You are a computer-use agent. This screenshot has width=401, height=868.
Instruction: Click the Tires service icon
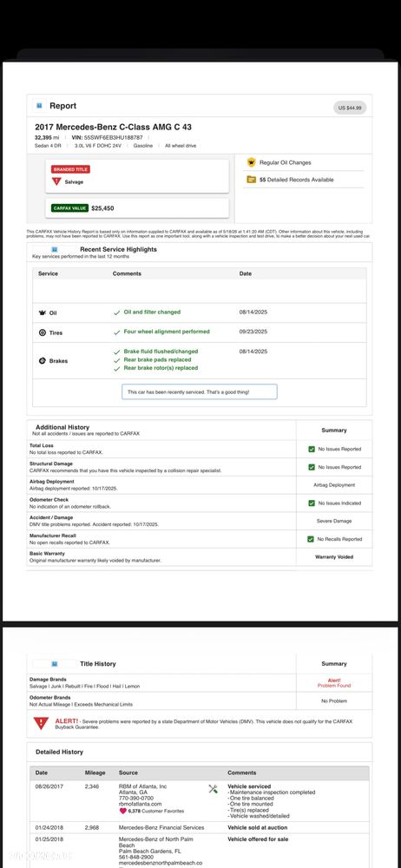click(x=42, y=332)
